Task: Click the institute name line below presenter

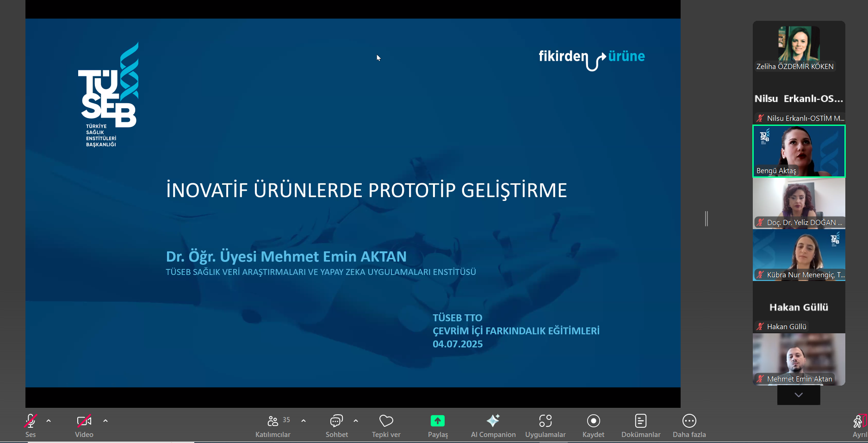Action: tap(321, 272)
